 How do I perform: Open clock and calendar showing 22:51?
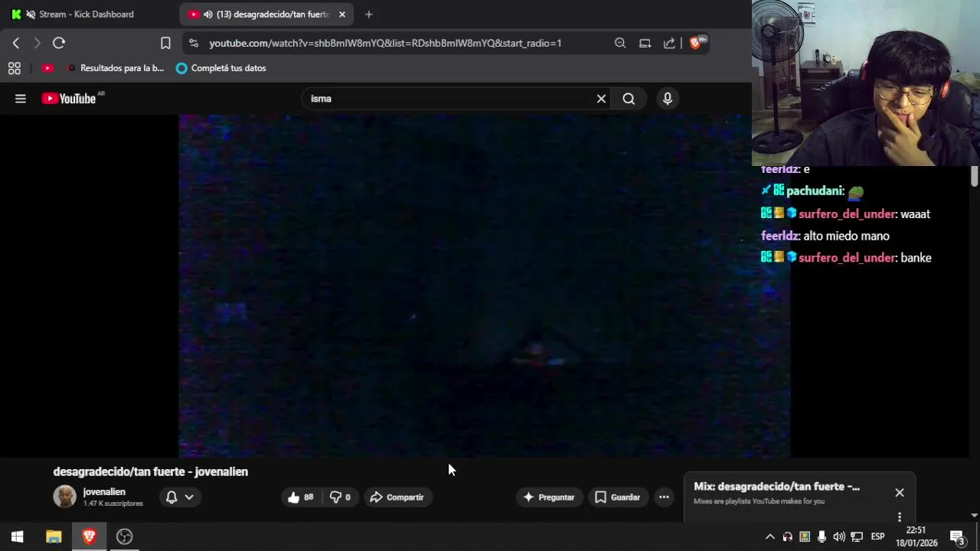tap(916, 536)
